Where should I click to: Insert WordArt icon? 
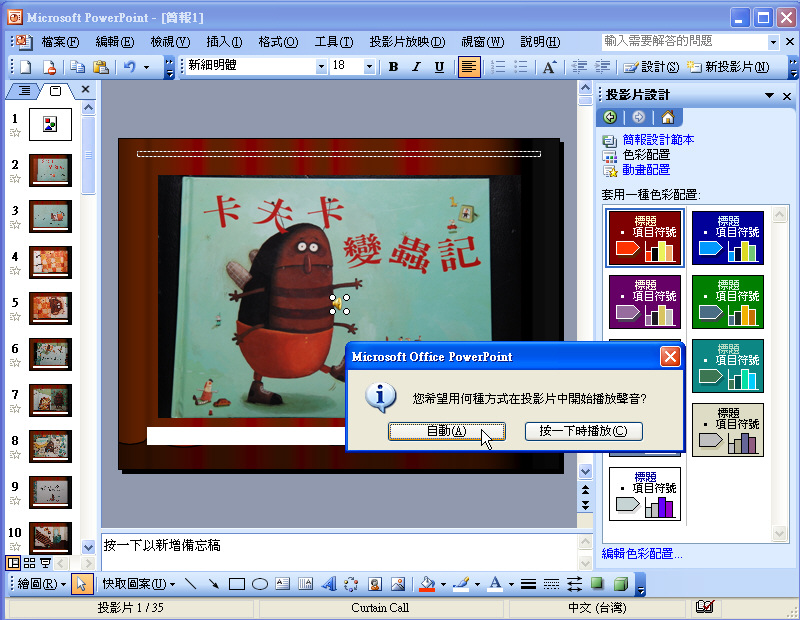(x=329, y=584)
